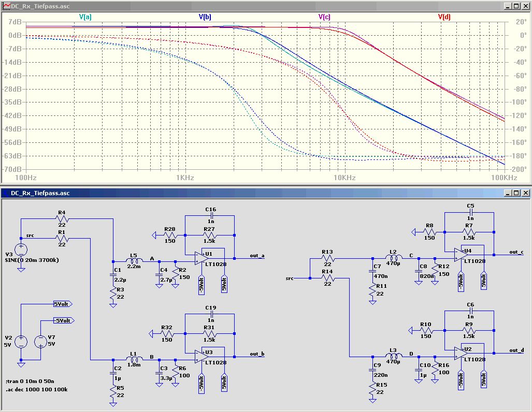Viewport: 532px width, 412px height.
Task: Select the V2 5V voltage source
Action: 21,342
